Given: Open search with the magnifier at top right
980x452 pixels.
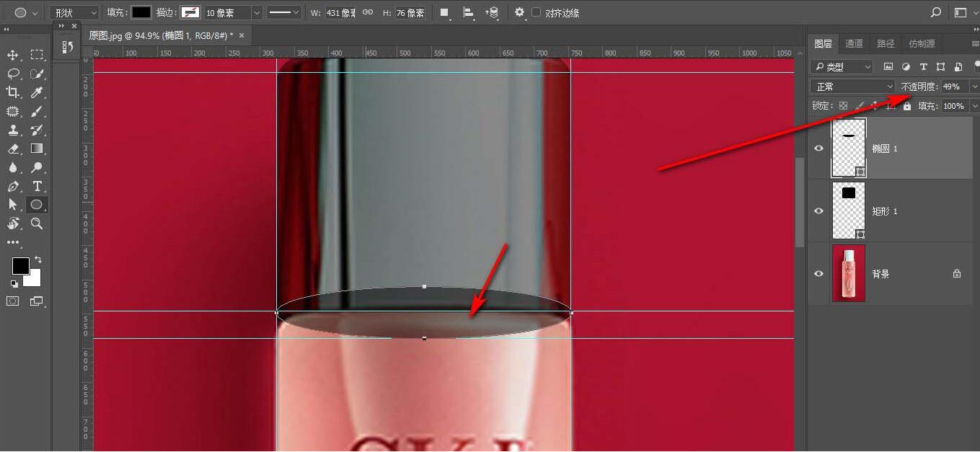Looking at the screenshot, I should tap(935, 12).
